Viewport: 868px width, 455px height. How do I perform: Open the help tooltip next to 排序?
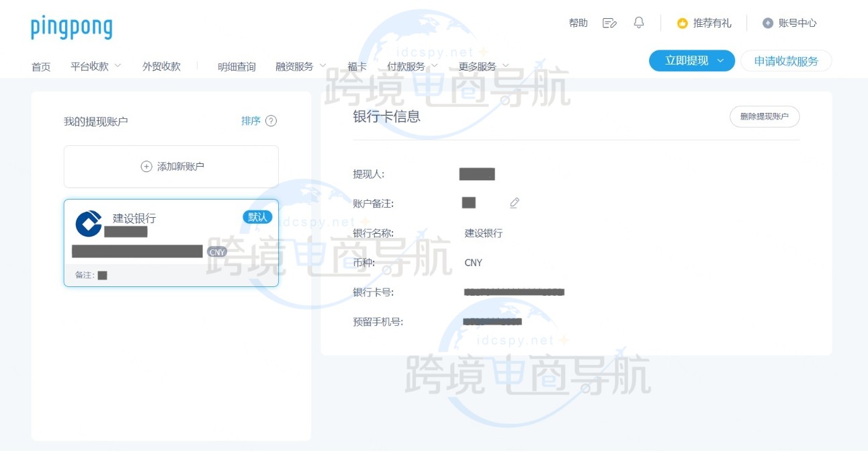pyautogui.click(x=271, y=120)
